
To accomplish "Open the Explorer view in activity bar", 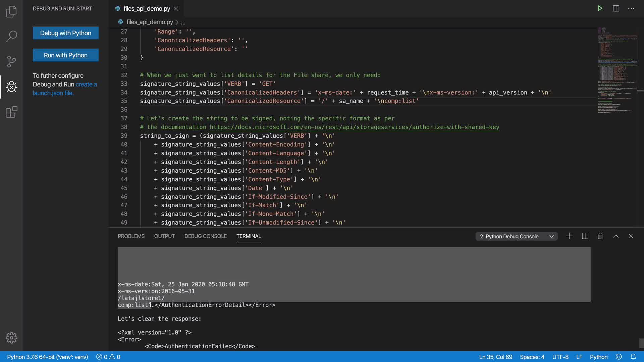I will click(11, 12).
